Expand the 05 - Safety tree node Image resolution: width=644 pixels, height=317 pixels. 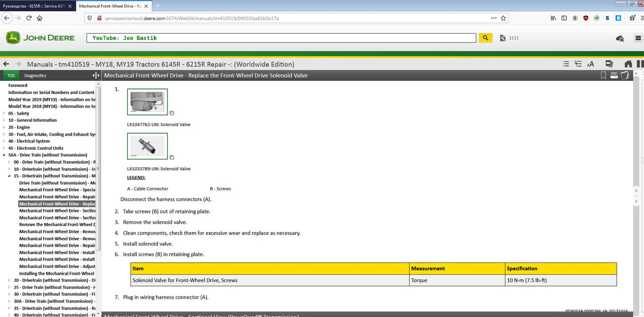click(4, 114)
